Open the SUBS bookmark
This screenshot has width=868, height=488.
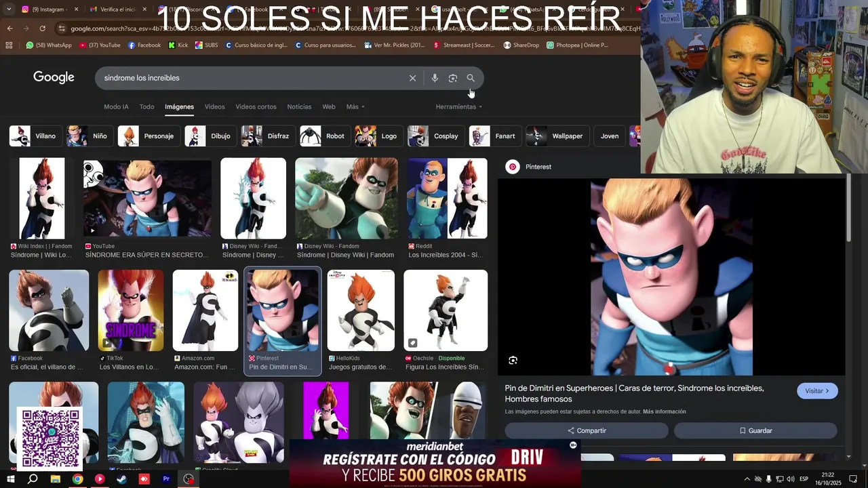pyautogui.click(x=206, y=45)
